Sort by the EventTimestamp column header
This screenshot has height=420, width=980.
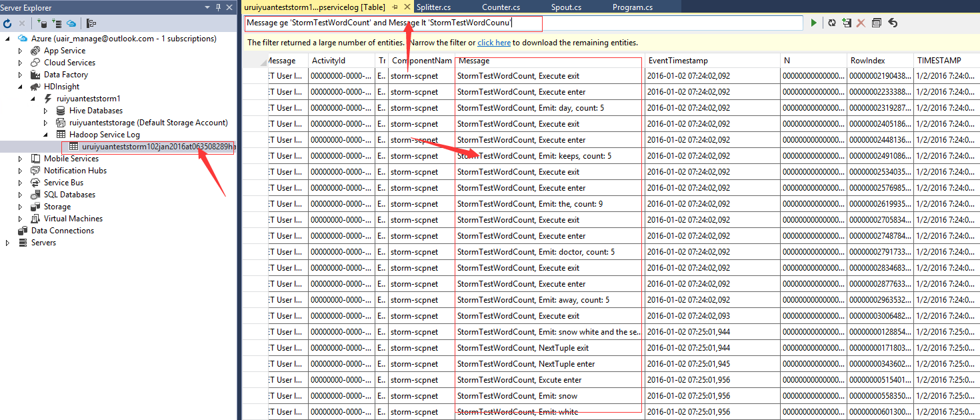[x=677, y=61]
